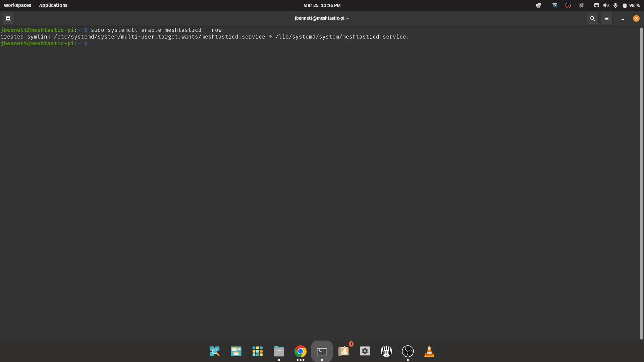
Task: Open the date and time calendar
Action: [322, 5]
